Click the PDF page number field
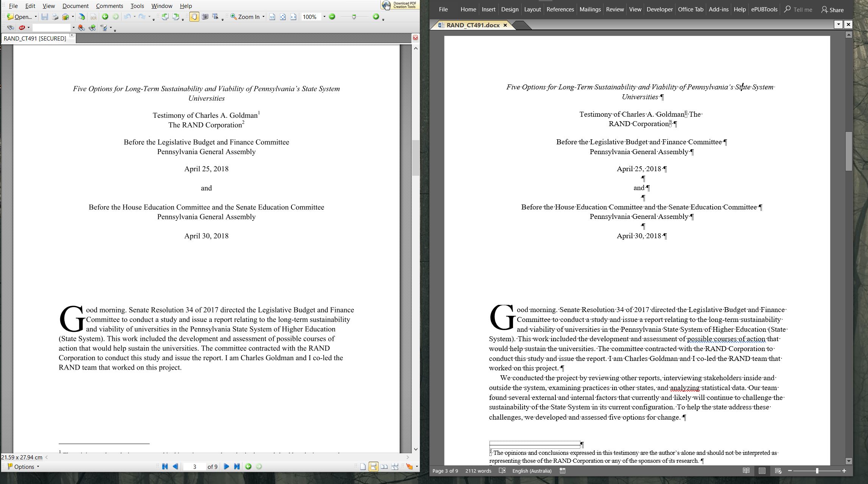 [x=194, y=467]
